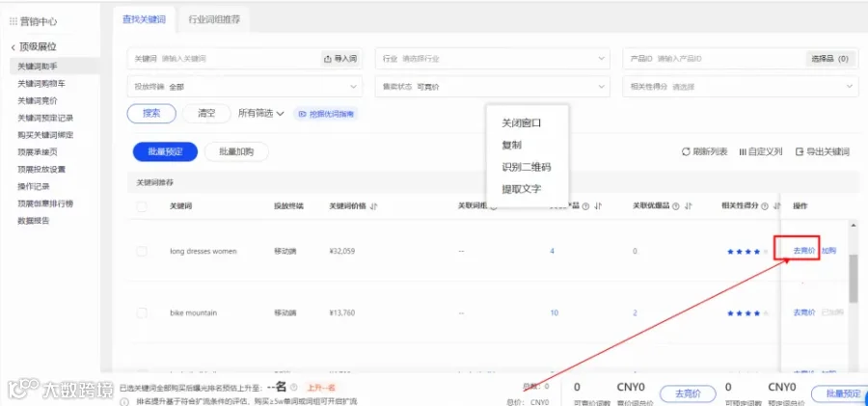Open the 投放终端 dropdown
Image resolution: width=868 pixels, height=406 pixels.
coord(245,87)
